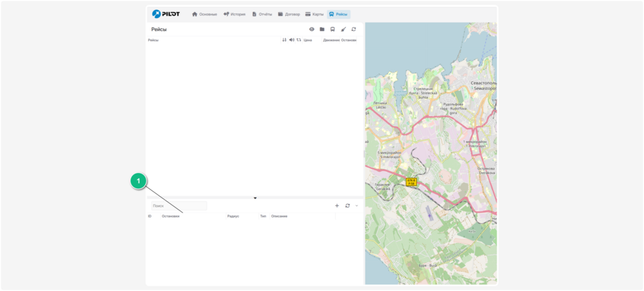Click the brush clear icon in Рейсы toolbar
Image resolution: width=644 pixels, height=291 pixels.
(x=343, y=29)
